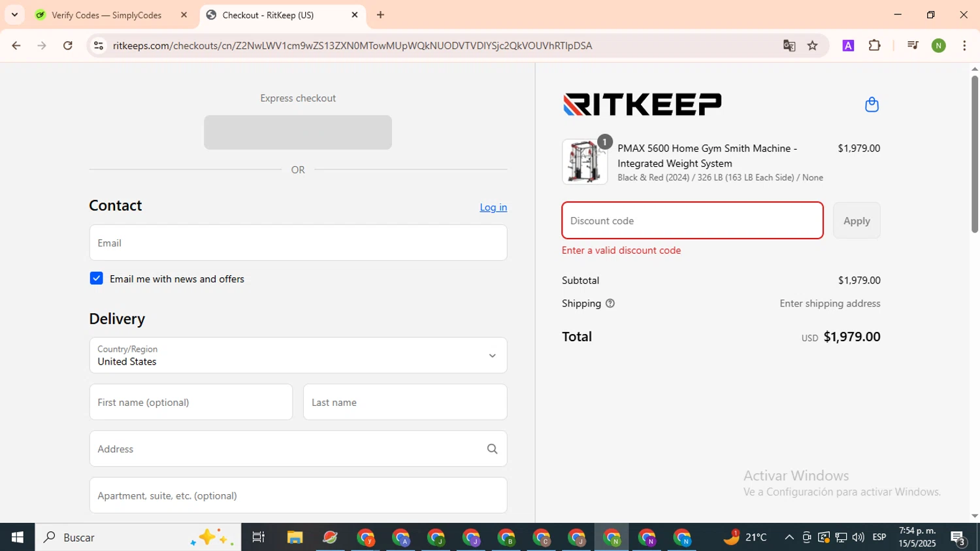Open a new browser tab
Viewport: 980px width, 551px height.
(x=380, y=15)
